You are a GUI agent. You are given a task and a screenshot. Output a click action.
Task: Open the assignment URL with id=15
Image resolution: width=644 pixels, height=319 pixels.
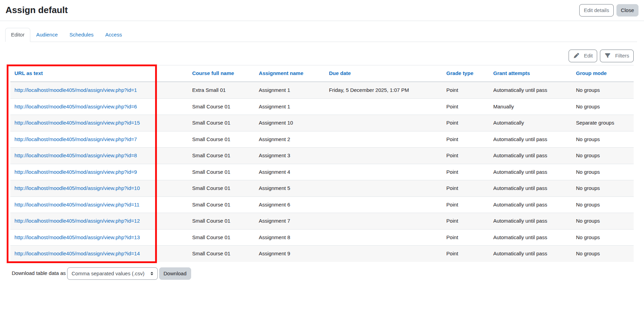77,123
